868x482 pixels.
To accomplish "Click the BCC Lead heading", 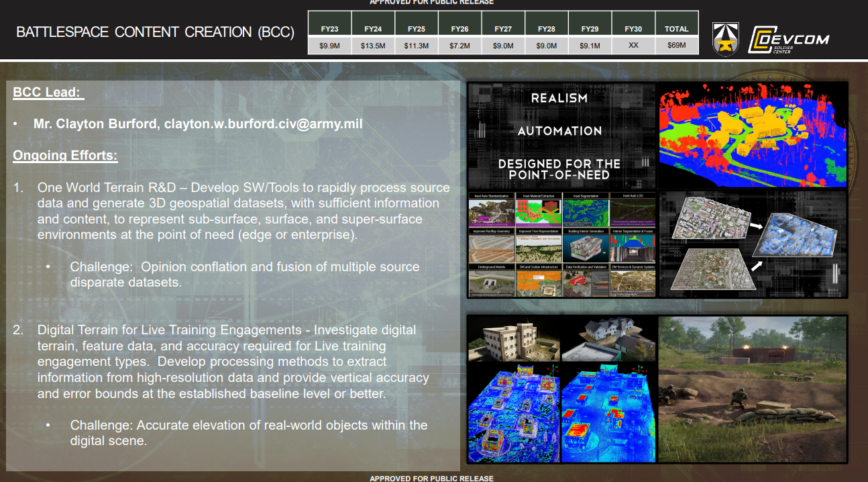I will [48, 93].
